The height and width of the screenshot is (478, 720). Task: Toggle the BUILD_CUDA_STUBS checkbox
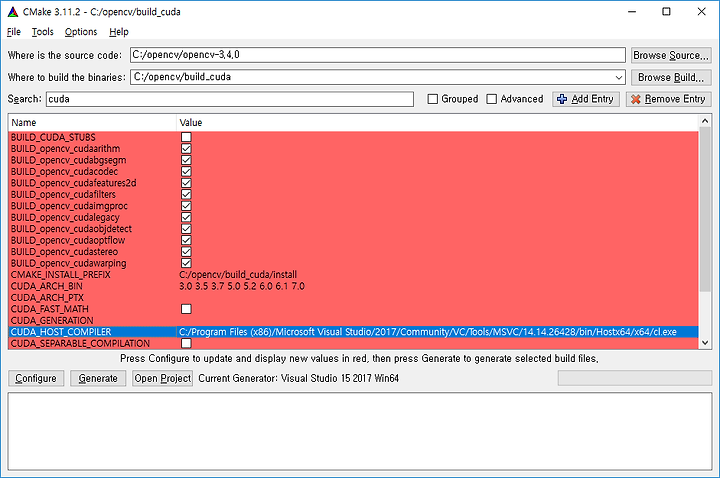pos(186,137)
